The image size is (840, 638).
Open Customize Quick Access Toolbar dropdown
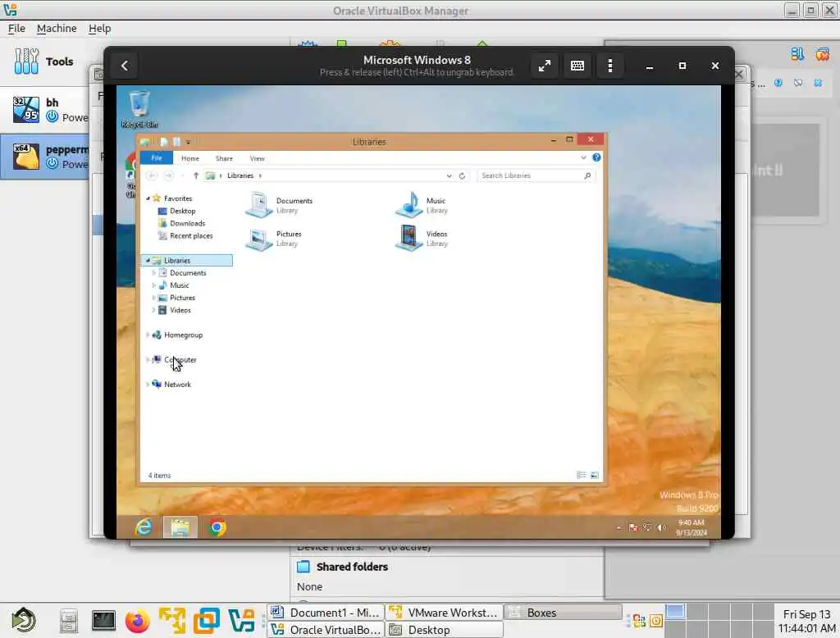[x=188, y=142]
